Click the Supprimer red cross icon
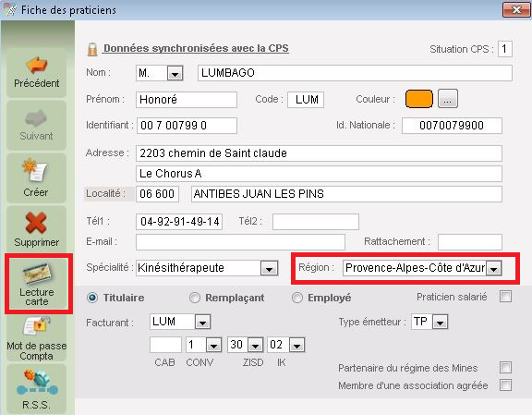Image resolution: width=532 pixels, height=415 pixels. [36, 223]
